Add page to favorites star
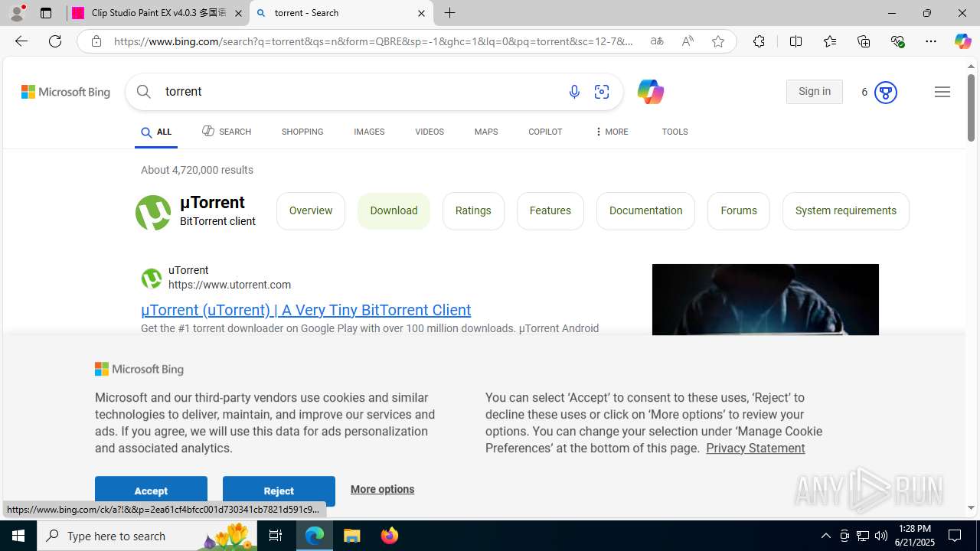The image size is (980, 551). 718,41
